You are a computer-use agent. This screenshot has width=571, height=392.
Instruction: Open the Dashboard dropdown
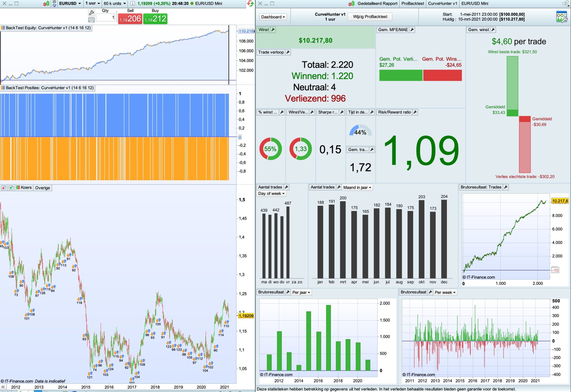(x=273, y=17)
